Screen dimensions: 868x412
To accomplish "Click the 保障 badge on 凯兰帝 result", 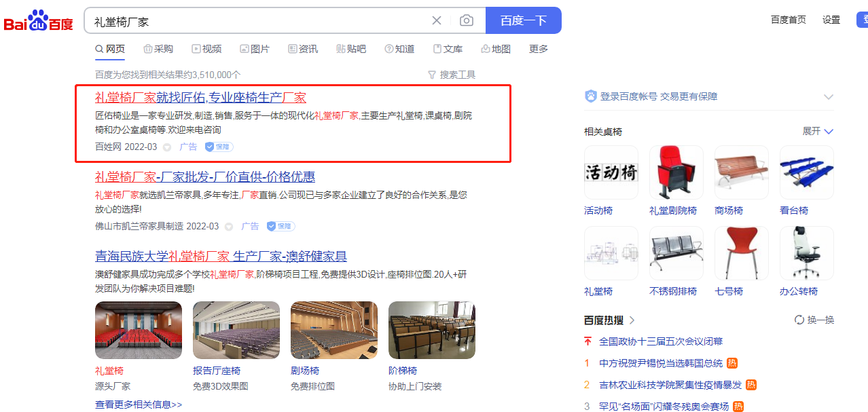I will coord(280,226).
